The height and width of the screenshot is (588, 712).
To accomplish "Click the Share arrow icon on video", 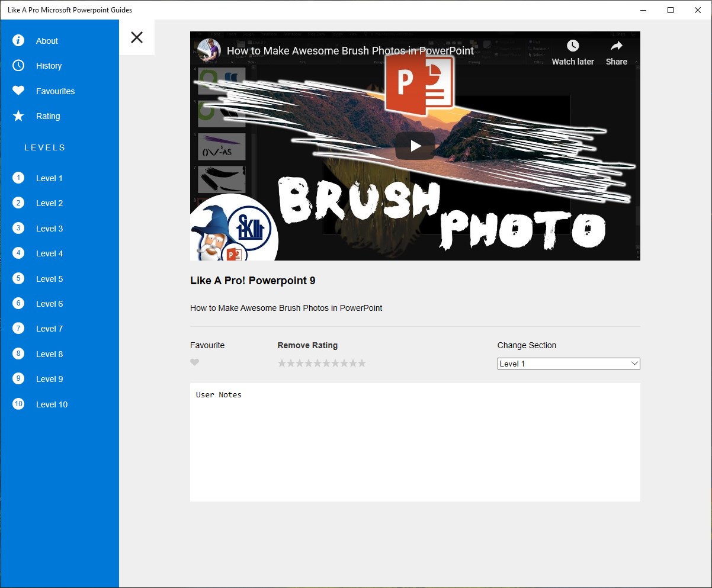I will coord(617,46).
